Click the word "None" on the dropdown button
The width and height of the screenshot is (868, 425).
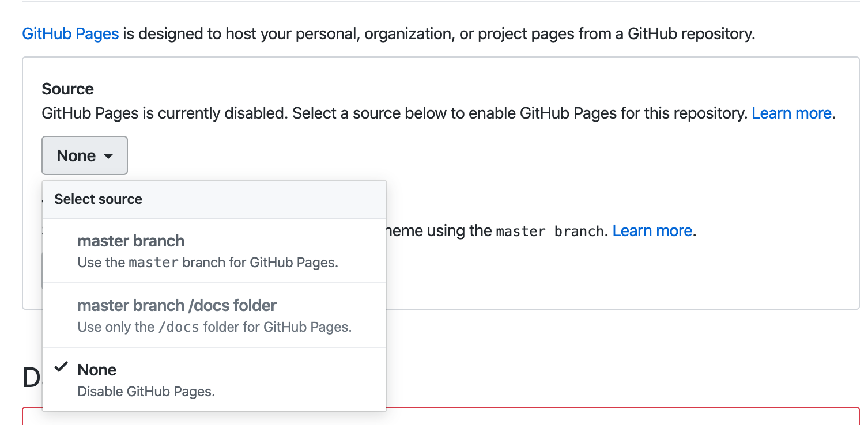point(76,156)
